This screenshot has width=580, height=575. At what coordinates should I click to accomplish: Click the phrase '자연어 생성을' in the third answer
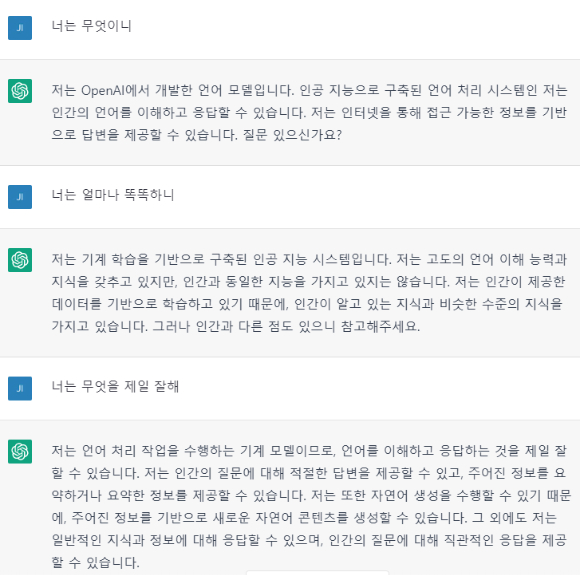411,495
